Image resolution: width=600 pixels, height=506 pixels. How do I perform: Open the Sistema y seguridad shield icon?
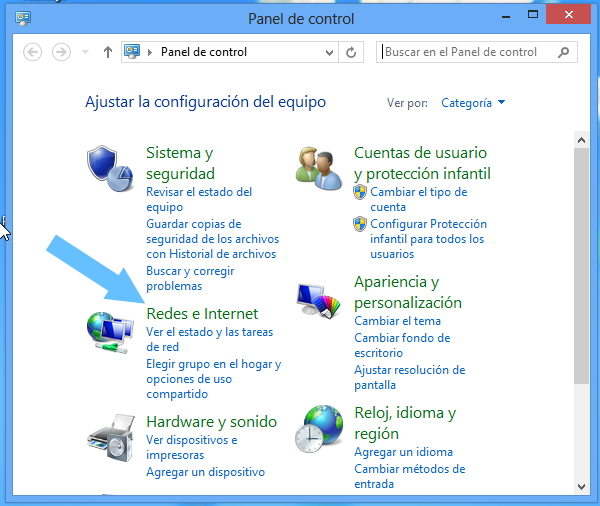coord(110,168)
